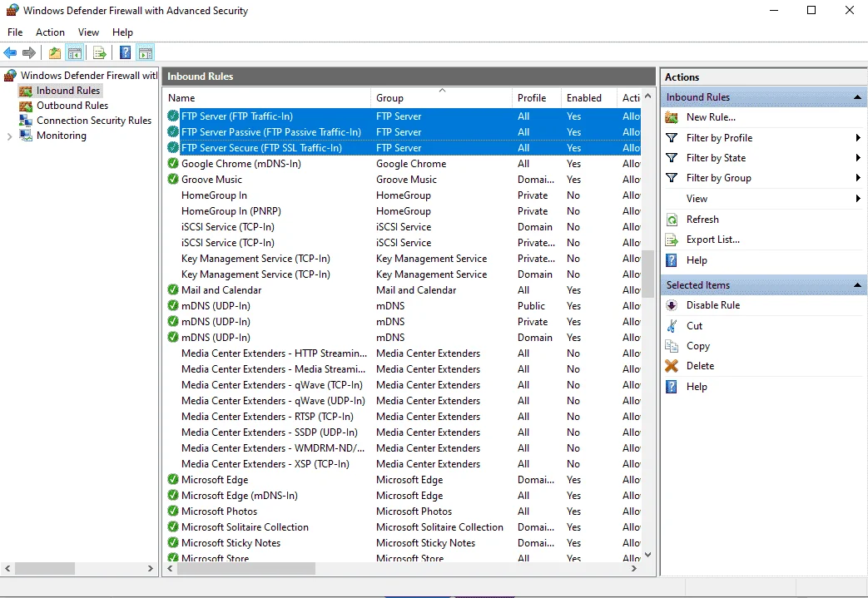Viewport: 868px width, 598px height.
Task: Click the Inbound Rules tree icon
Action: point(26,91)
